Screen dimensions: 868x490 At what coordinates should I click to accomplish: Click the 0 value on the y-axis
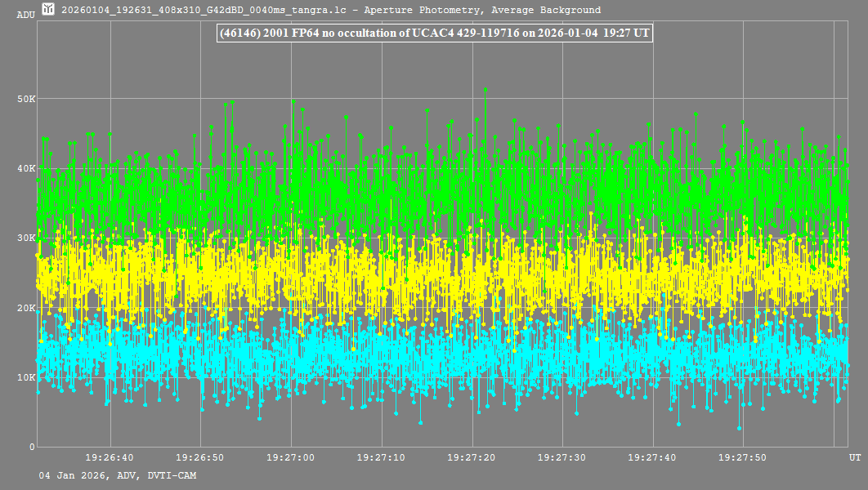[32, 447]
